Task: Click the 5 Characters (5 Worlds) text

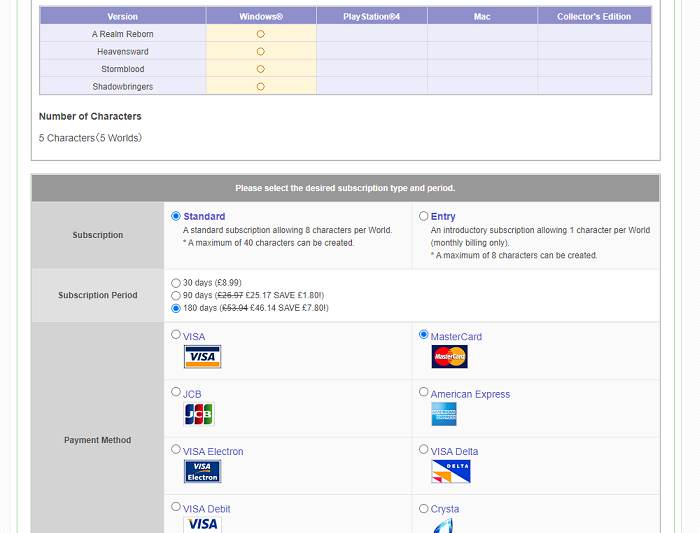Action: point(90,138)
